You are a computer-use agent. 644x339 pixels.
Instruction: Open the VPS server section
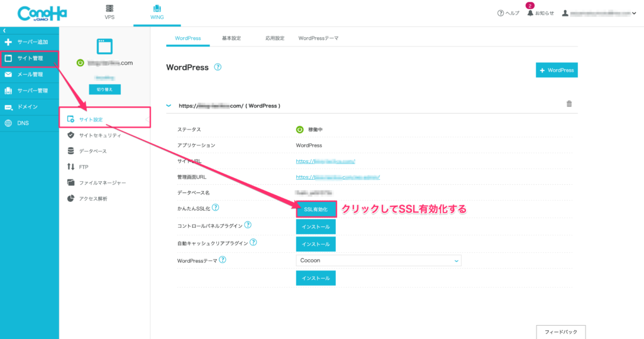tap(109, 13)
